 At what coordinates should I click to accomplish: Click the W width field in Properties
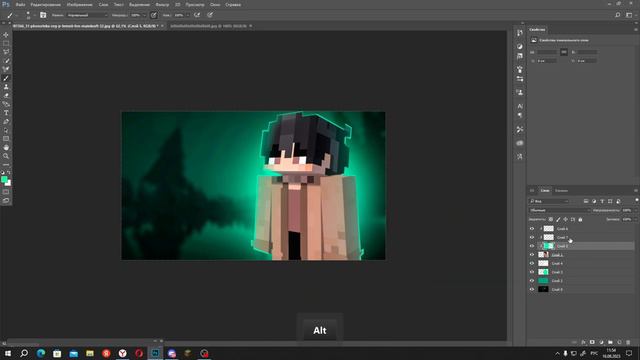(x=547, y=52)
